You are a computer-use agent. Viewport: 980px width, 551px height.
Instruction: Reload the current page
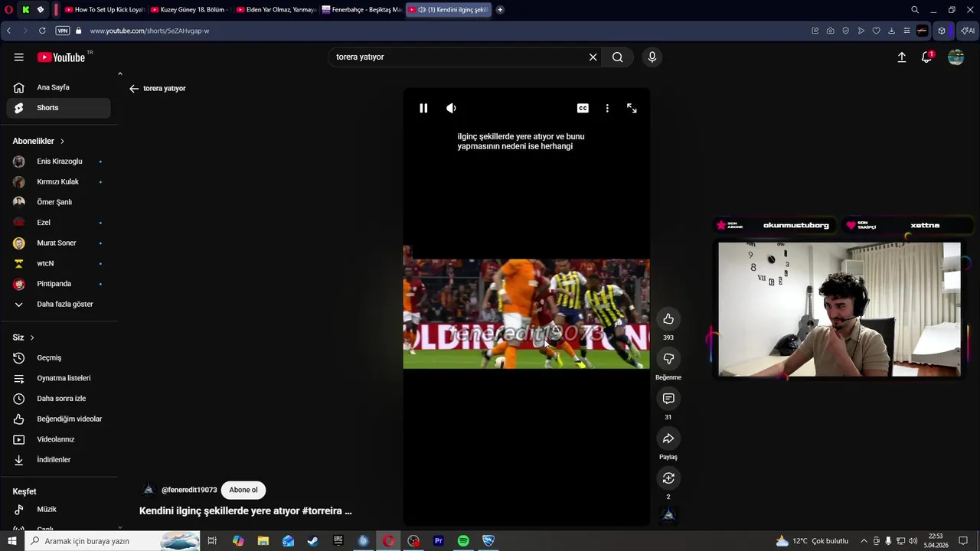tap(42, 31)
